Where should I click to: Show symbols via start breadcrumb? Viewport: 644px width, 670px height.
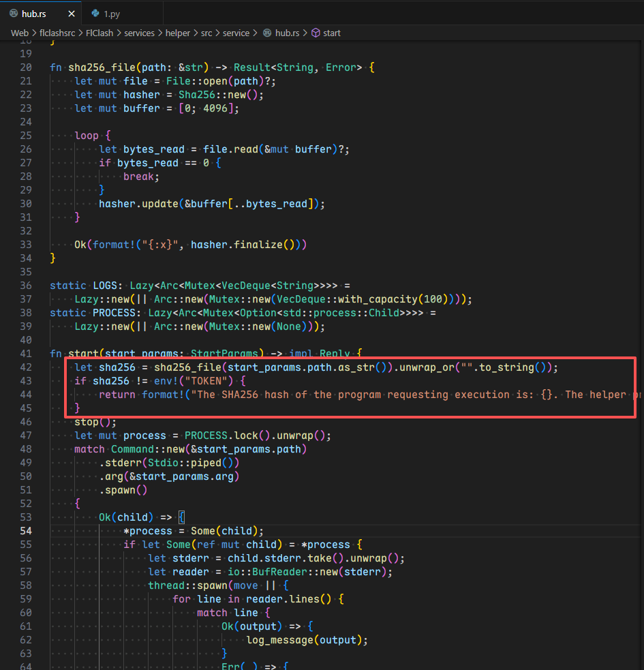click(331, 33)
